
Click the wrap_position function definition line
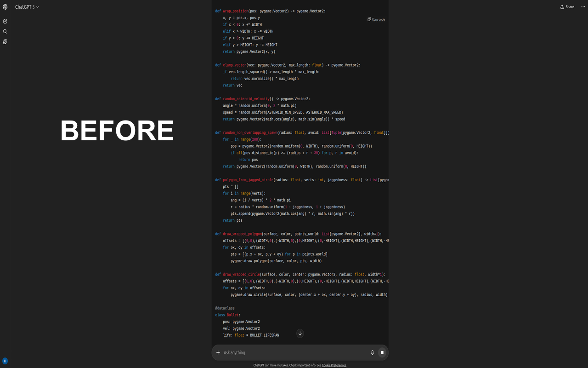coord(270,11)
